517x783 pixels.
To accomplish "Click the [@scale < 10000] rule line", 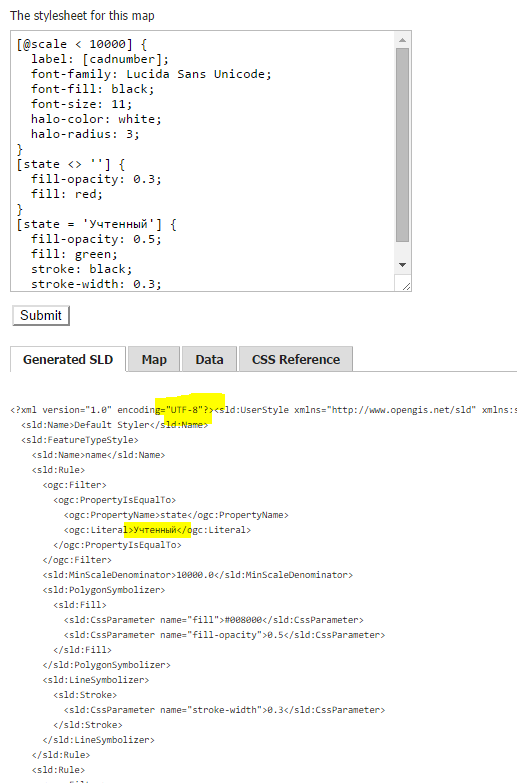I will (81, 44).
